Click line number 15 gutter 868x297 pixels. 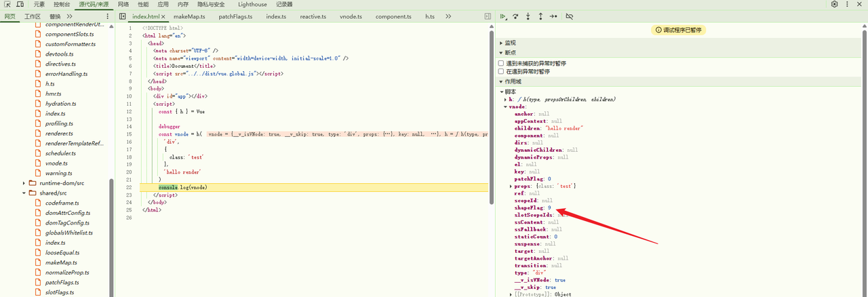[x=128, y=134]
